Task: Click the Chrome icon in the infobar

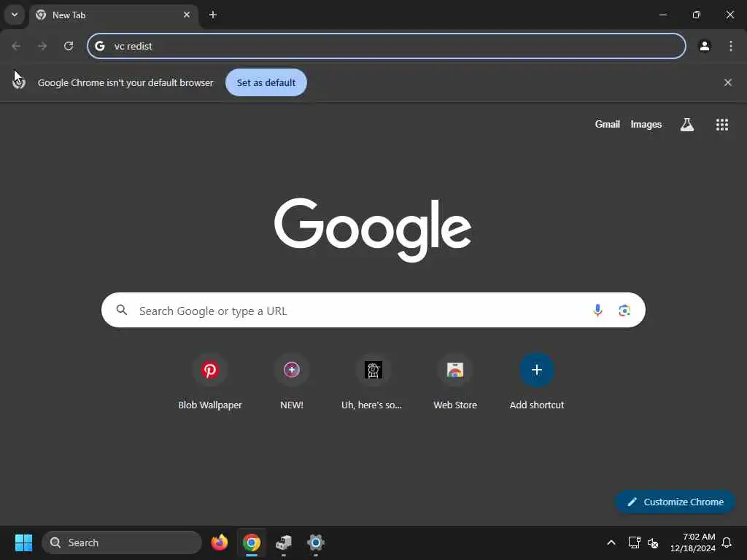Action: (19, 82)
